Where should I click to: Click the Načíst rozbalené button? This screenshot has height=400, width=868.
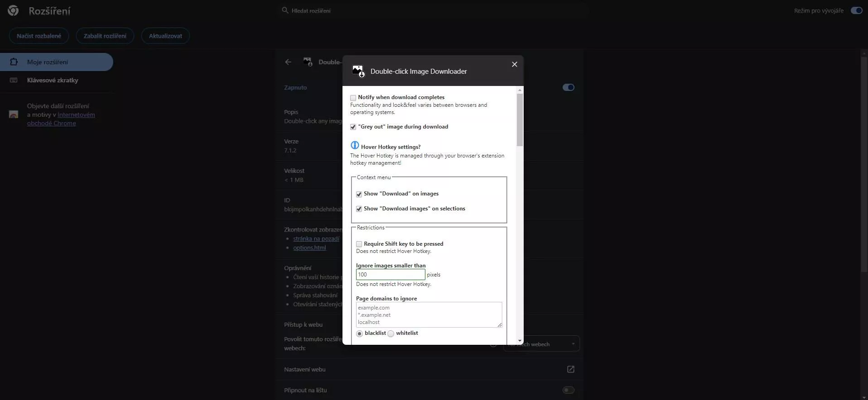pyautogui.click(x=39, y=36)
